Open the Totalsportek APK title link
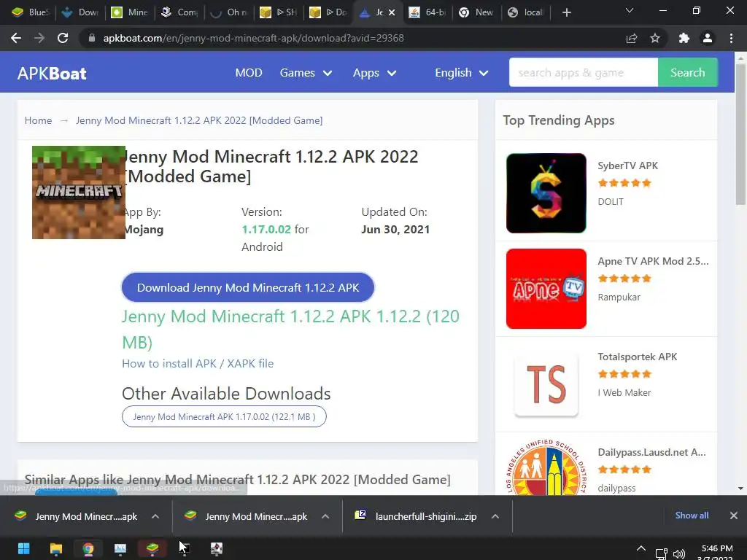Viewport: 747px width, 560px height. pos(638,357)
